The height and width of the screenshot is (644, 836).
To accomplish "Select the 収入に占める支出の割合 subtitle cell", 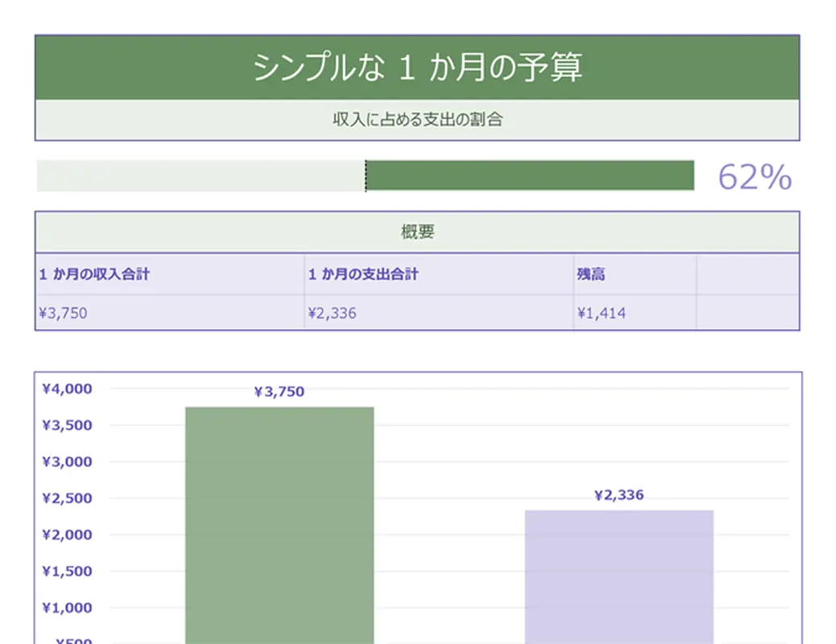I will (417, 120).
